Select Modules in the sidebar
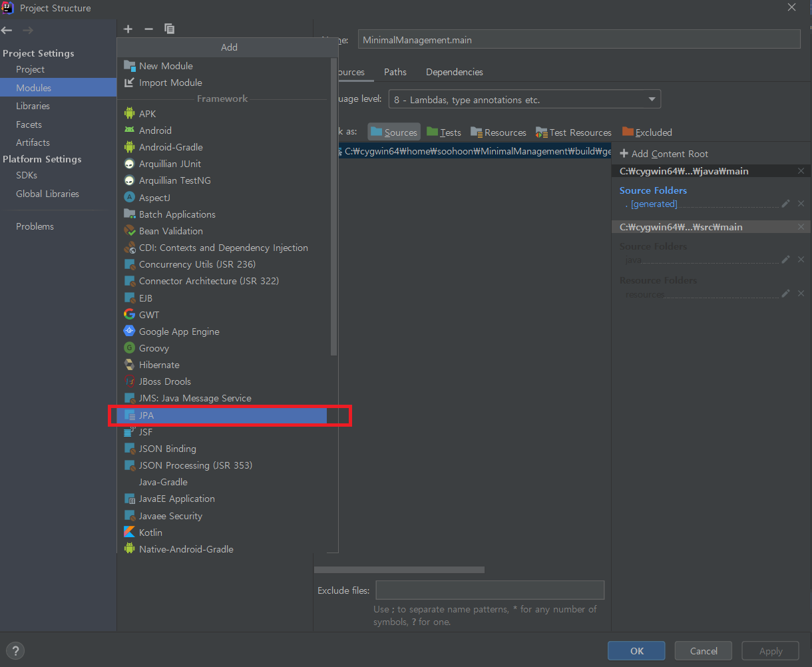Screen dimensions: 812x667 click(x=58, y=88)
